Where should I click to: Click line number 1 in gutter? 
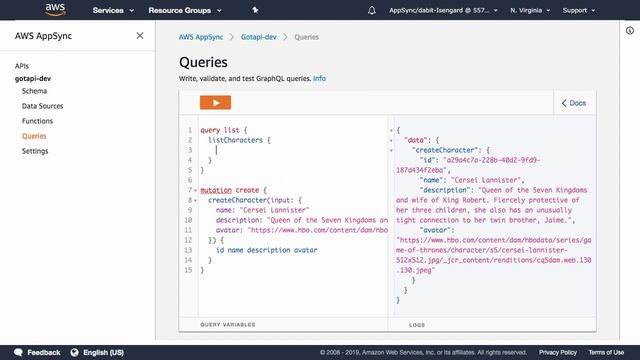coord(190,130)
